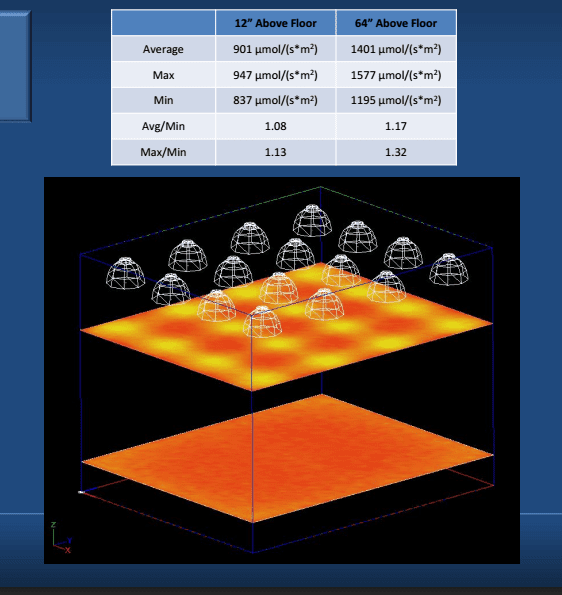Click the 947 µmol max value cell
Image resolution: width=562 pixels, height=595 pixels.
tap(275, 75)
